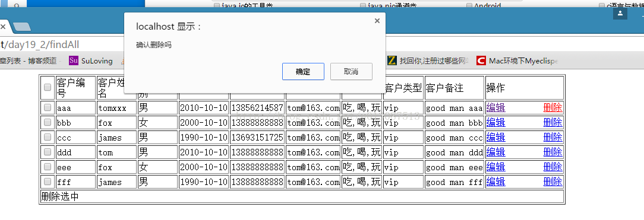Open 编辑 link for customer ddd
The height and width of the screenshot is (220, 644).
(x=495, y=152)
